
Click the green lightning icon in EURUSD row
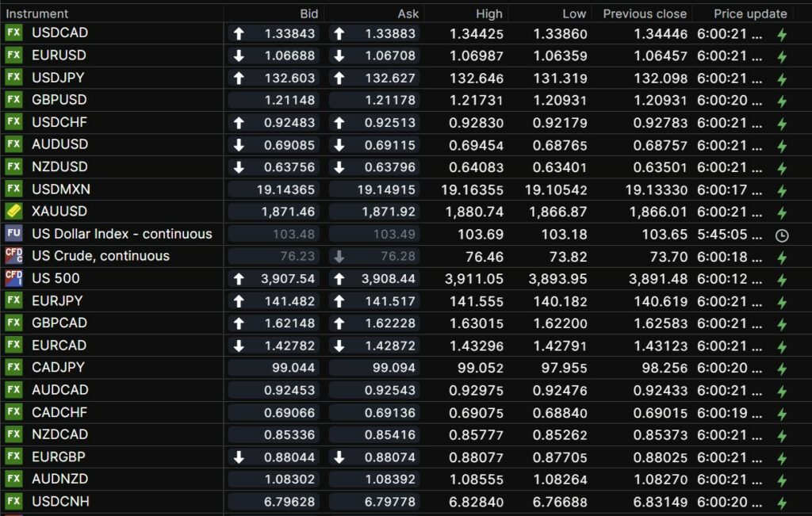coord(782,56)
